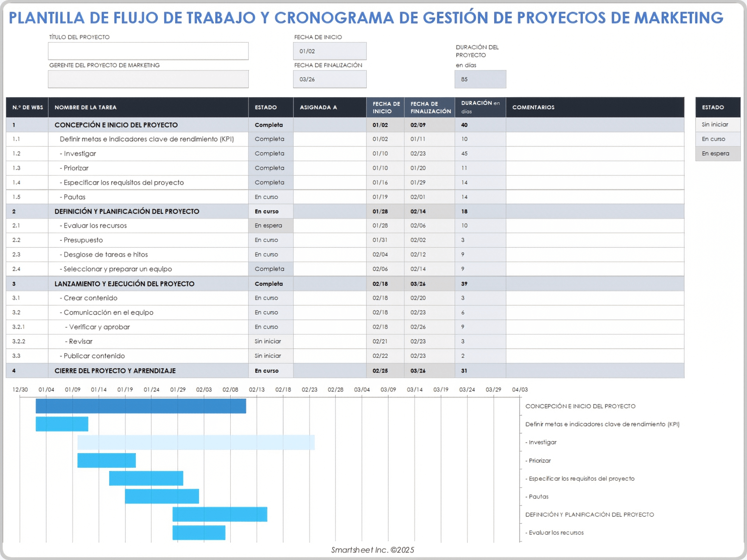Click the 04/03 date label on Gantt axis
Screen dimensions: 747x560
tap(520, 389)
